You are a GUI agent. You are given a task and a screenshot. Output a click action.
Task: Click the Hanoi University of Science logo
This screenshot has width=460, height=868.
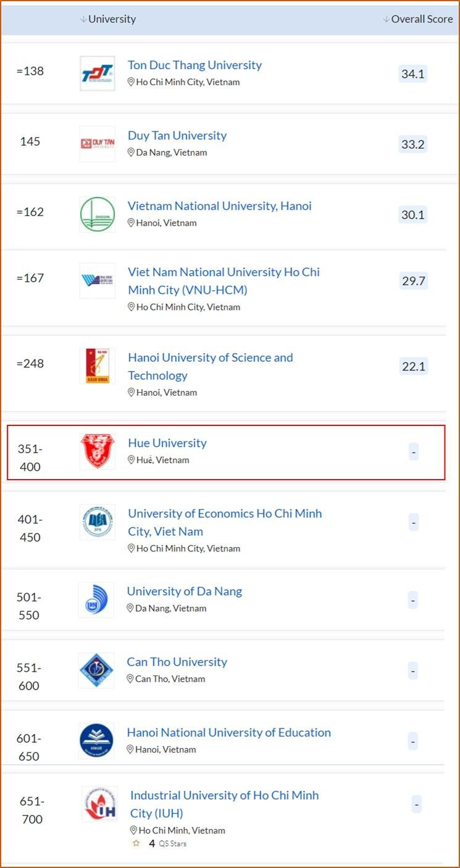(x=97, y=366)
